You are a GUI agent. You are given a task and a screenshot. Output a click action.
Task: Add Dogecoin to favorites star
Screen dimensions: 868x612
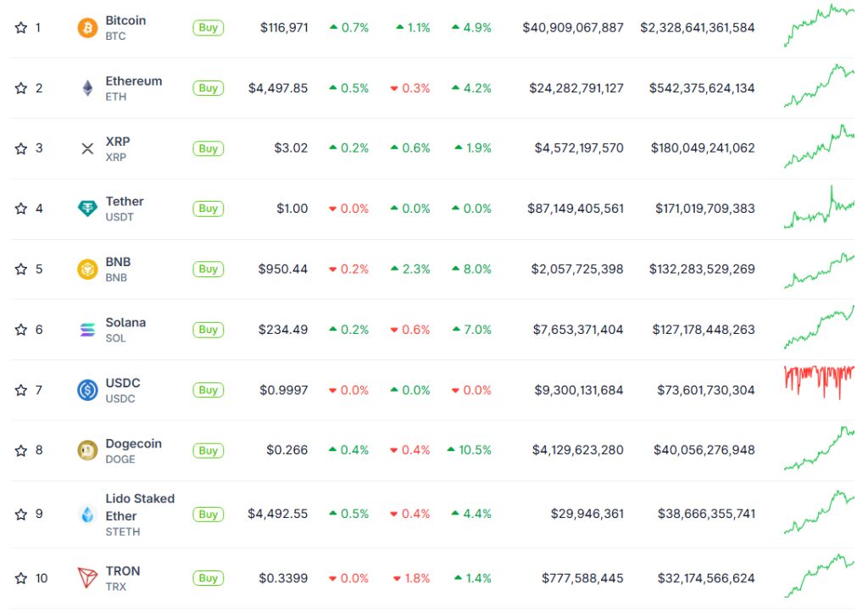tap(21, 450)
